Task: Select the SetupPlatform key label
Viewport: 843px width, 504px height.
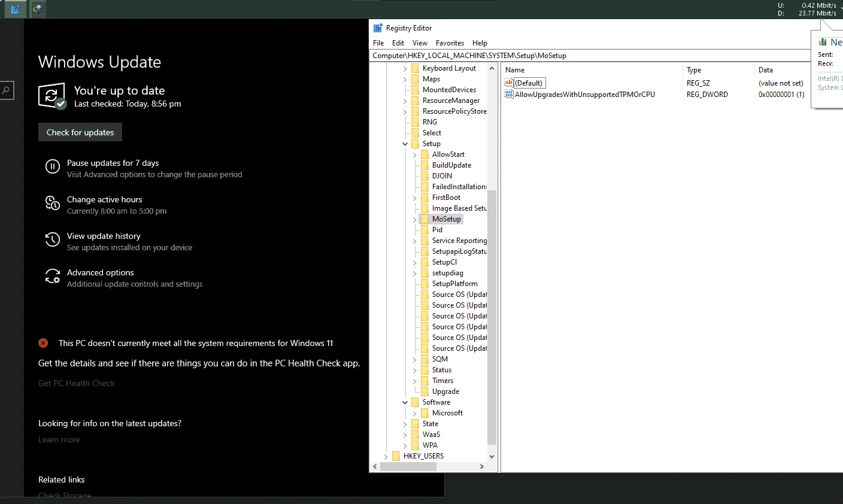Action: coord(455,284)
